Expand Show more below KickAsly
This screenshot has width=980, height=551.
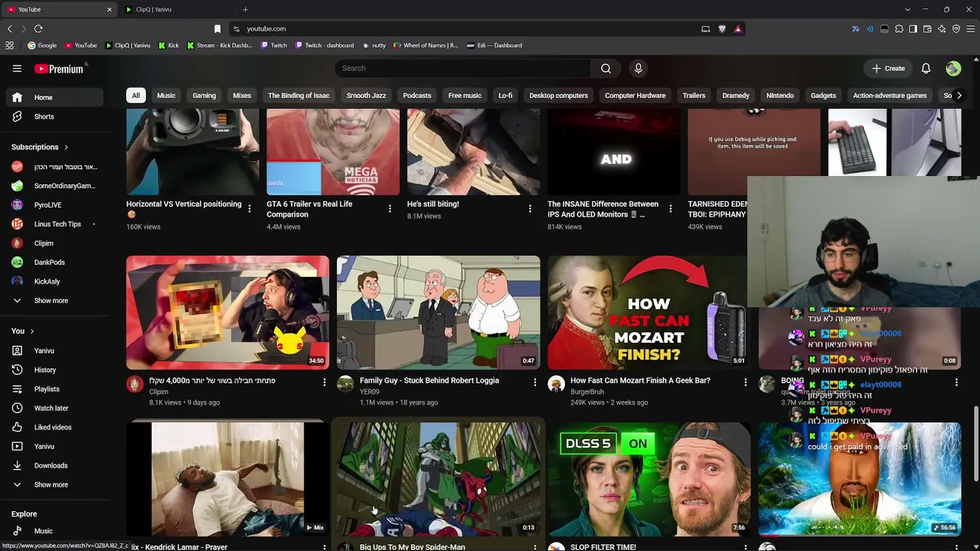[x=51, y=301]
